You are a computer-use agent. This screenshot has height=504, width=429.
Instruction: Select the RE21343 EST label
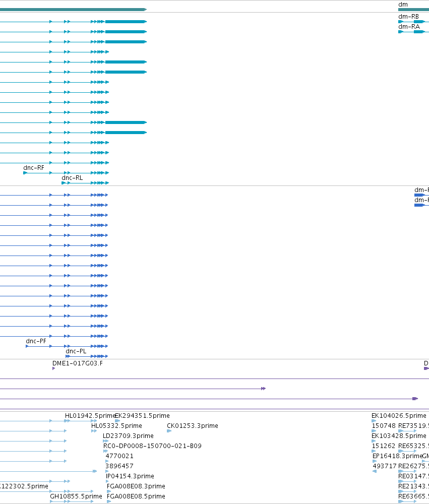[x=413, y=486]
